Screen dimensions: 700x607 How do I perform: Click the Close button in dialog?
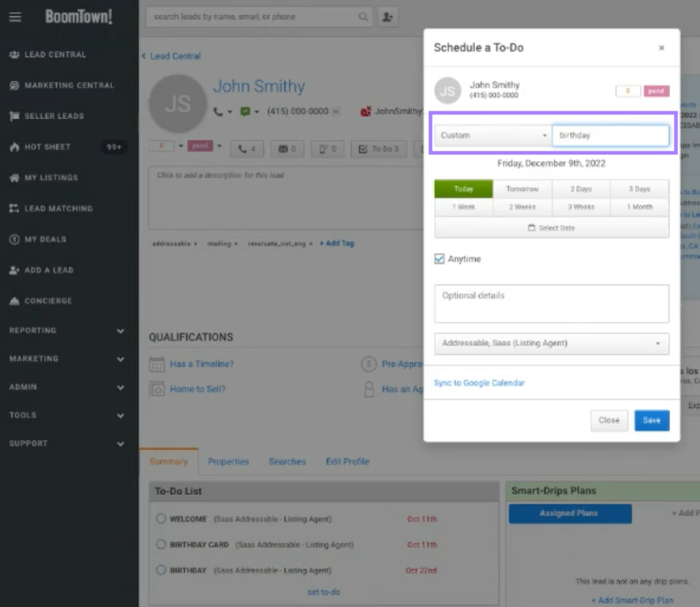click(609, 421)
